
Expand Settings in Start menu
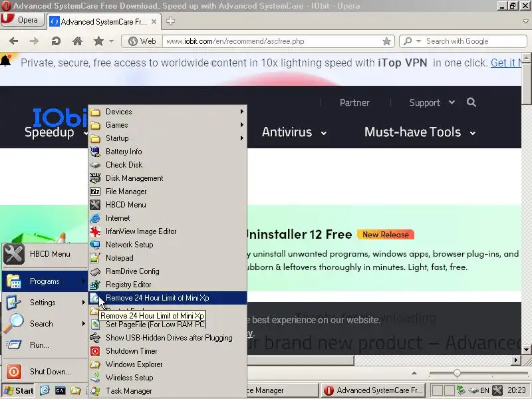pyautogui.click(x=45, y=303)
